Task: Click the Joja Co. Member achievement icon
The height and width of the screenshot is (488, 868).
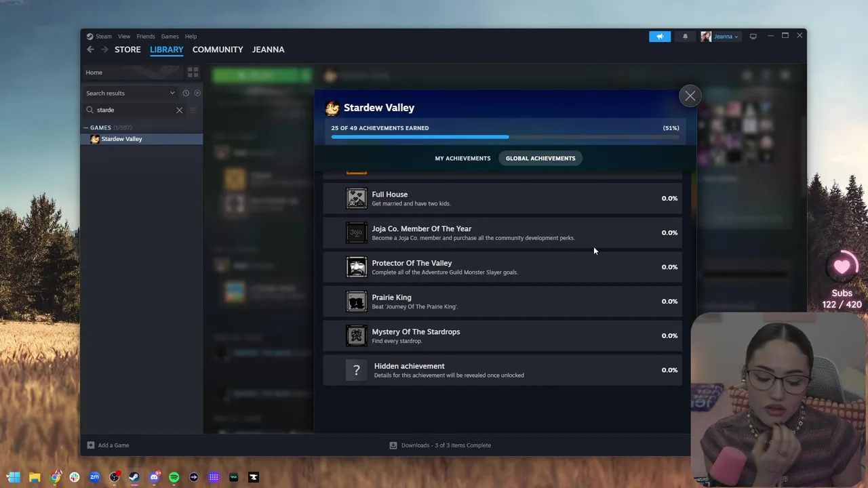Action: pyautogui.click(x=357, y=232)
